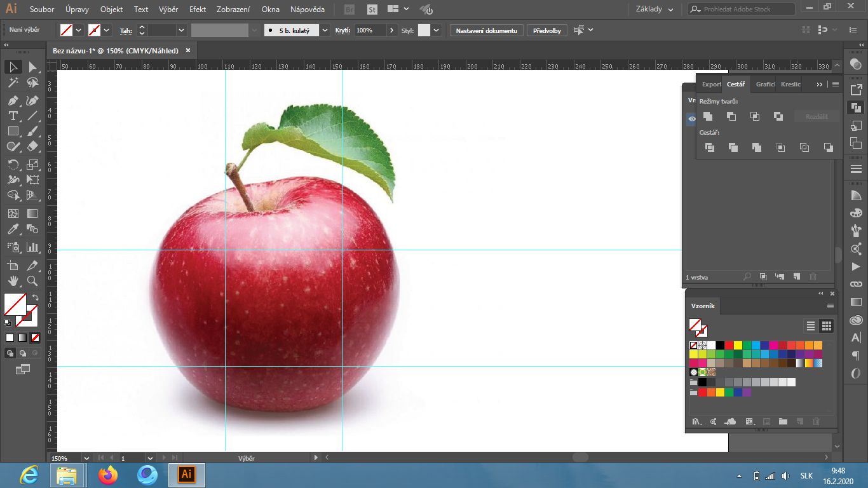Swap fill and stroke colors

pos(36,297)
